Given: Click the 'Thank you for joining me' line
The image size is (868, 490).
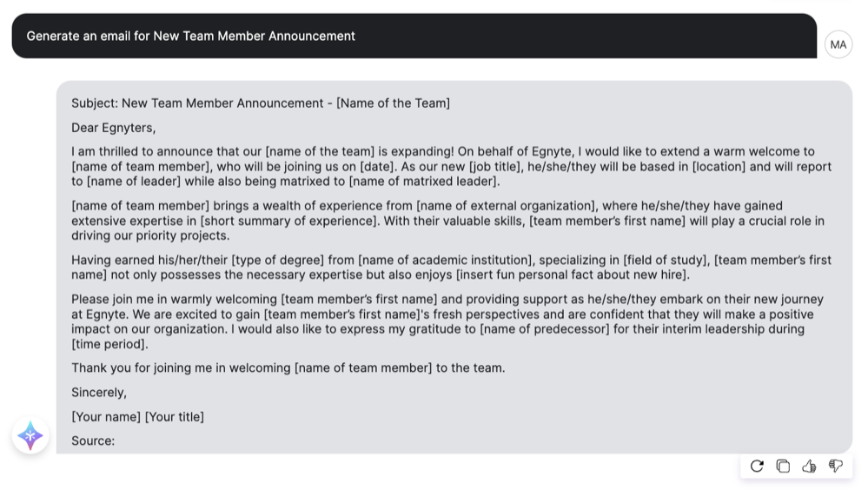Looking at the screenshot, I should [x=288, y=368].
